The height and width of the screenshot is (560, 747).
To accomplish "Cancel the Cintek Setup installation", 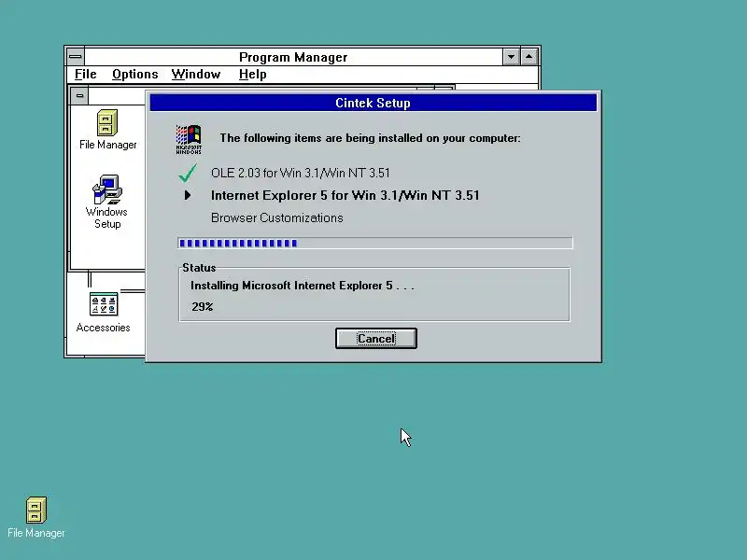I will (376, 338).
